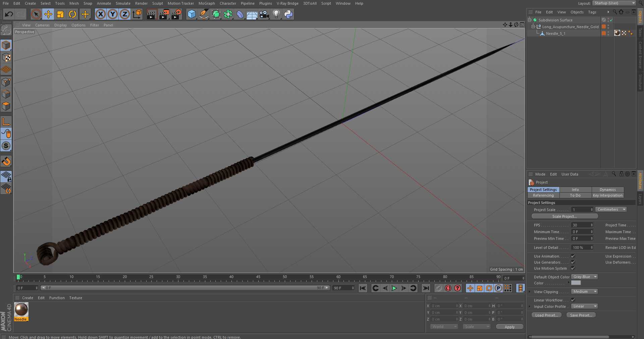This screenshot has height=339, width=644.
Task: Toggle Snap with the magnet icon
Action: click(x=6, y=161)
